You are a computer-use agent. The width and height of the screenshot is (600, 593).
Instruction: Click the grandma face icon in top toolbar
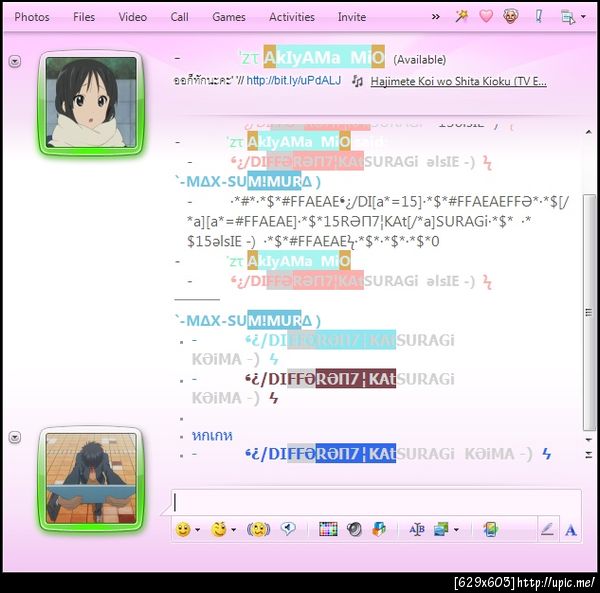click(510, 16)
